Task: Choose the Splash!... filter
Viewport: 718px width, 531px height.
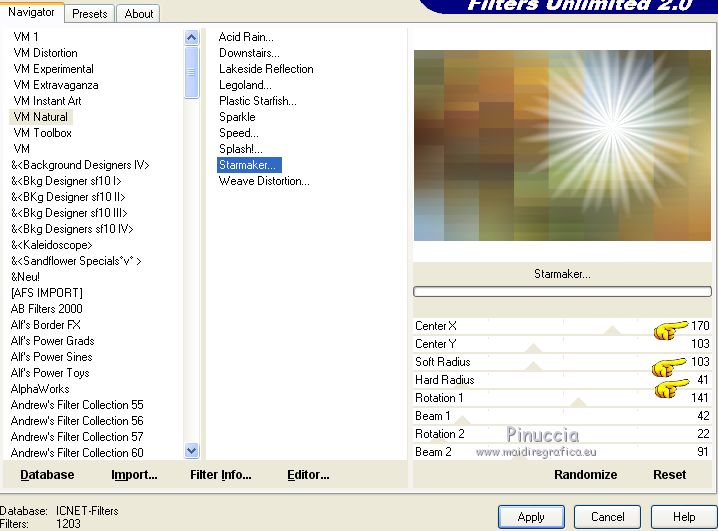Action: [x=240, y=149]
